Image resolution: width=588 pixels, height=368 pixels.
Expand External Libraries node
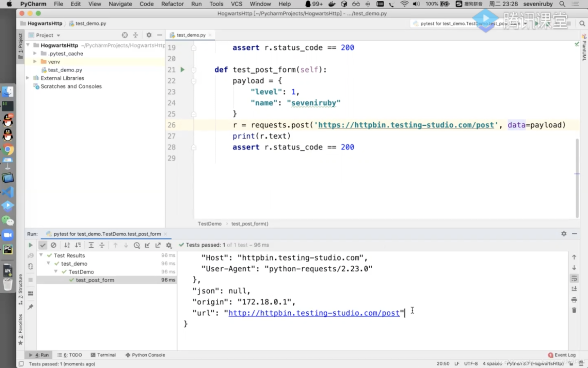(28, 78)
